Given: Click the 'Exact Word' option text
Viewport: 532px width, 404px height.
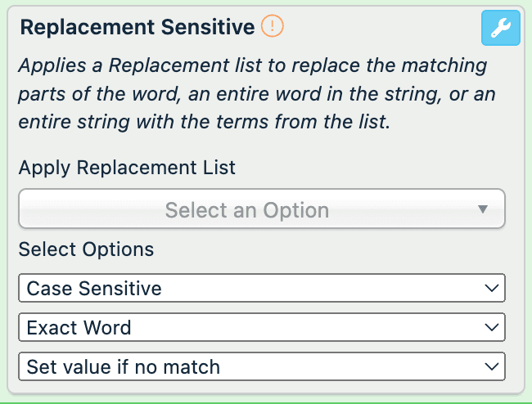Looking at the screenshot, I should tap(79, 327).
